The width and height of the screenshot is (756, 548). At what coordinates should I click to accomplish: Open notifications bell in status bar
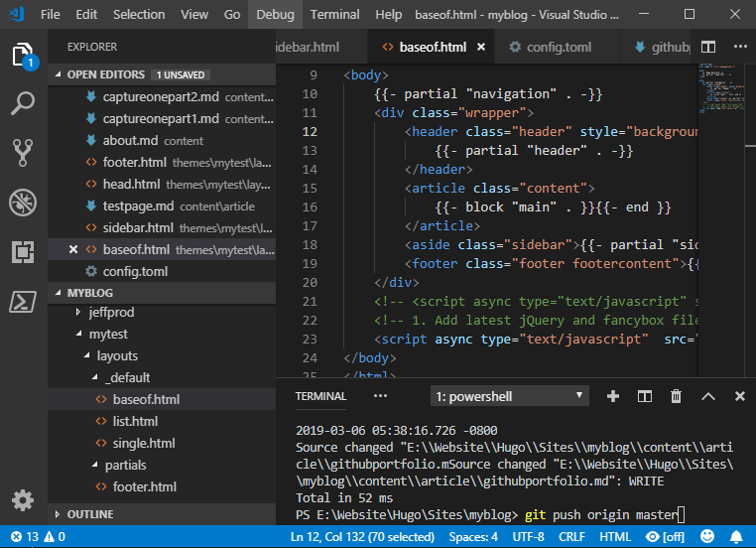736,536
